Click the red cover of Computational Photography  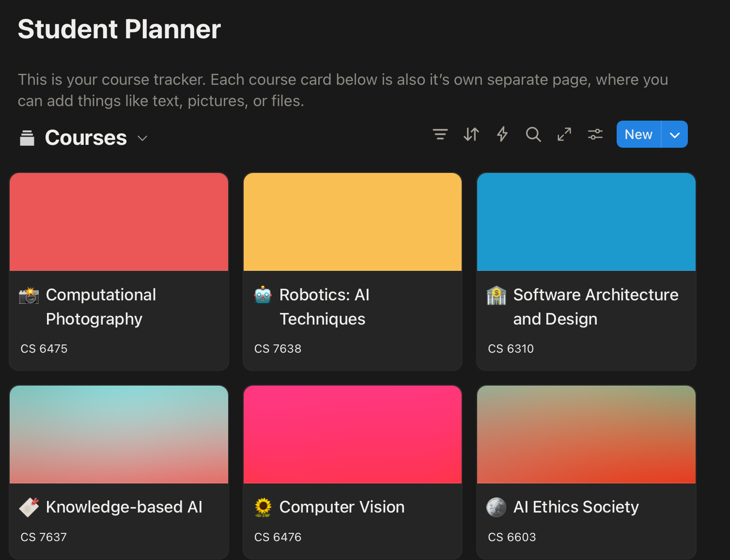tap(119, 222)
